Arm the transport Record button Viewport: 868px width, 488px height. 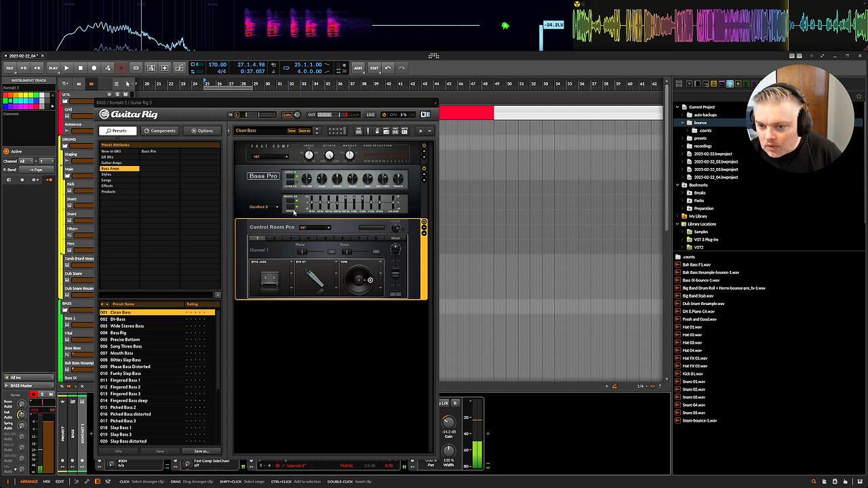[94, 68]
